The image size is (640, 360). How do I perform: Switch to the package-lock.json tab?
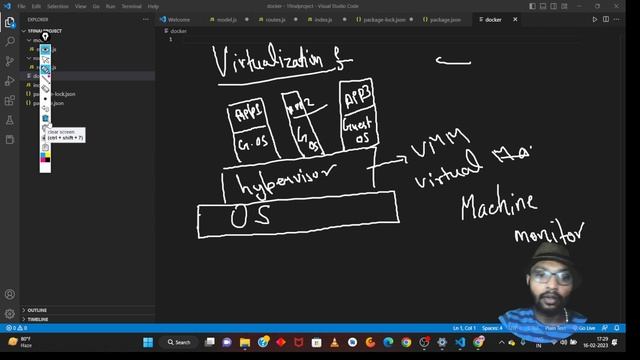coord(384,20)
